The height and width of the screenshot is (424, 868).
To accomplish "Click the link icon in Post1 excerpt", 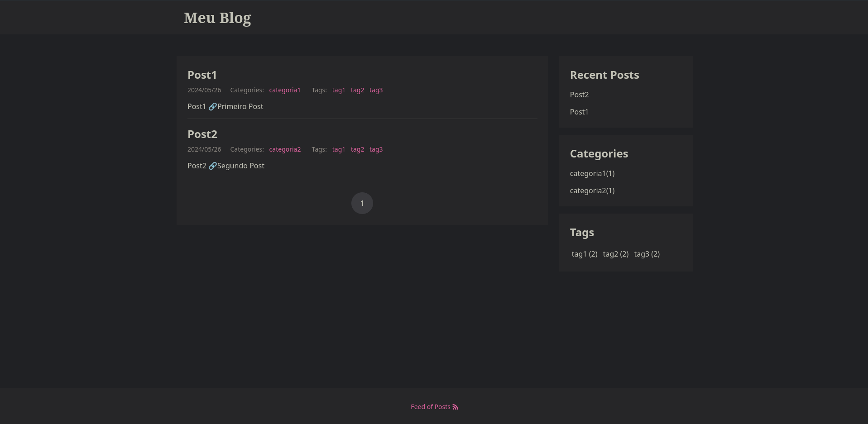I will coord(212,107).
